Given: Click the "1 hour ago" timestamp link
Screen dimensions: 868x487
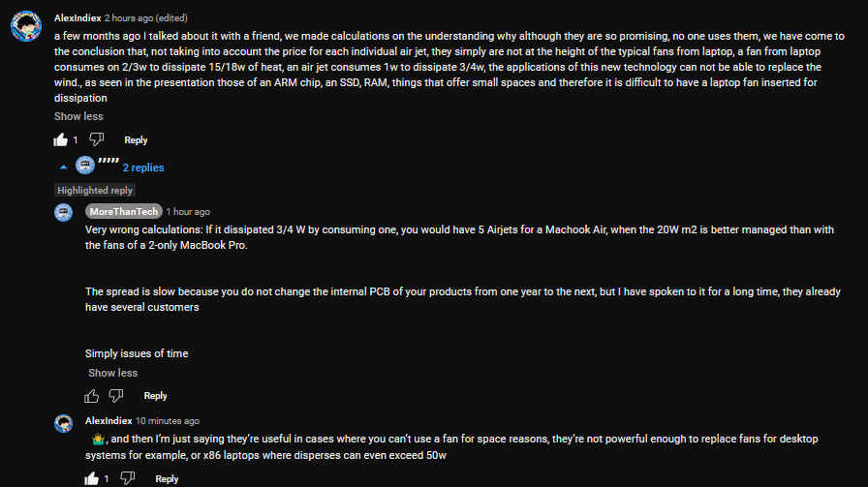Looking at the screenshot, I should tap(188, 211).
